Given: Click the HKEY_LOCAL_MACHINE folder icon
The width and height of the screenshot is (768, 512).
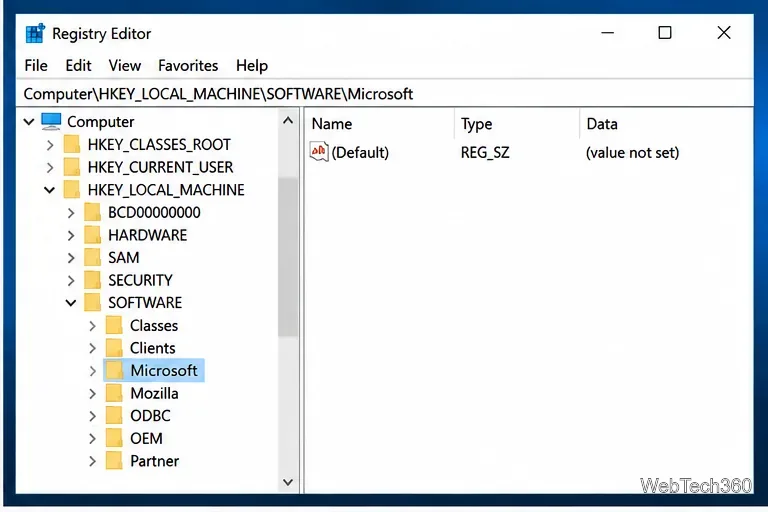Looking at the screenshot, I should 72,190.
